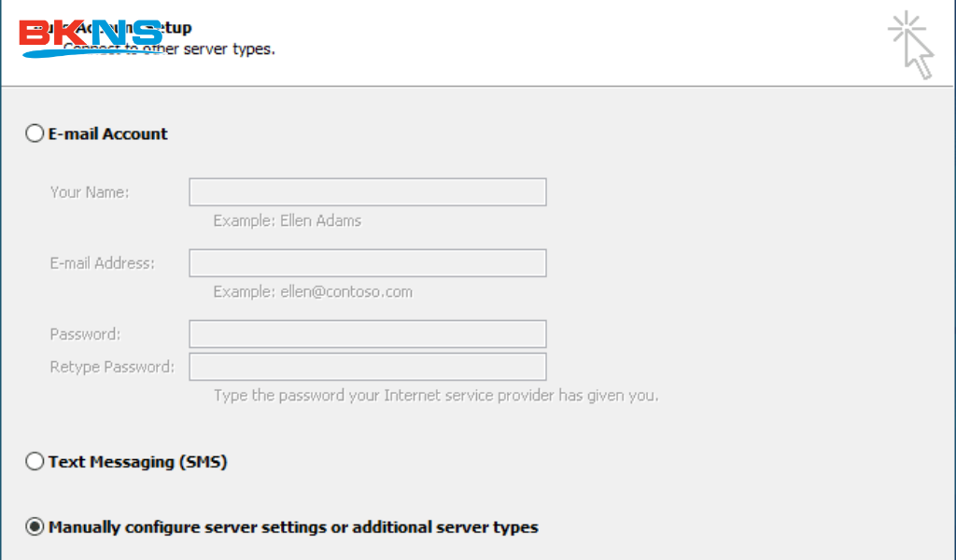This screenshot has width=956, height=560.
Task: Click the Internet service provider password hint
Action: (436, 396)
